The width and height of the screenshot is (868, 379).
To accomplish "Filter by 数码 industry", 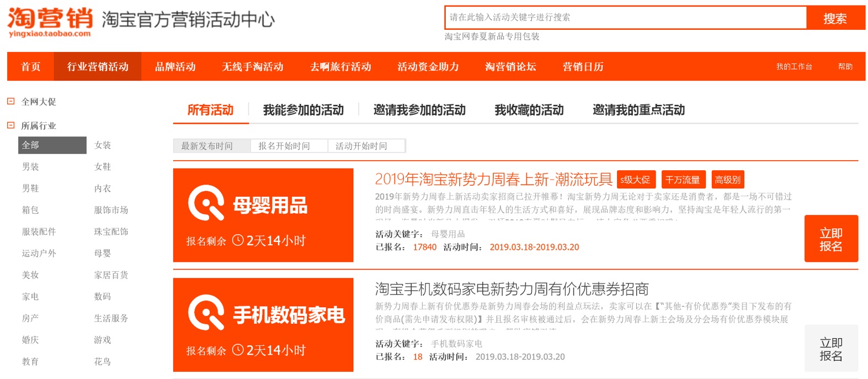I will [x=103, y=296].
